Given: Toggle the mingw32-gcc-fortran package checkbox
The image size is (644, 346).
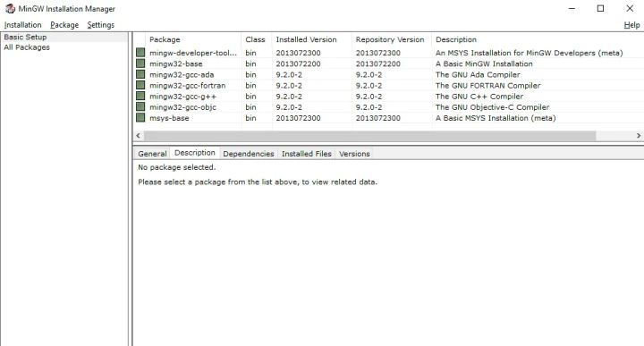Looking at the screenshot, I should tap(140, 85).
